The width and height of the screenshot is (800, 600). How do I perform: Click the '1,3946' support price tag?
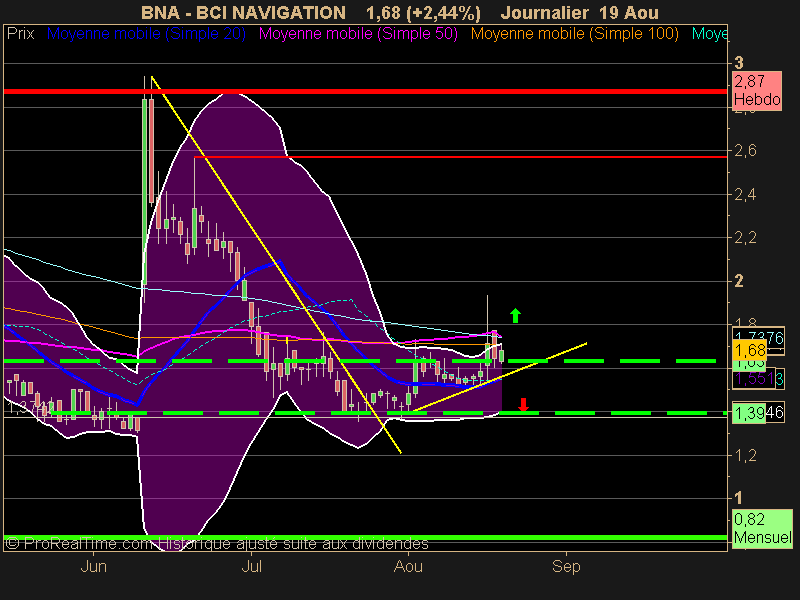(x=758, y=412)
